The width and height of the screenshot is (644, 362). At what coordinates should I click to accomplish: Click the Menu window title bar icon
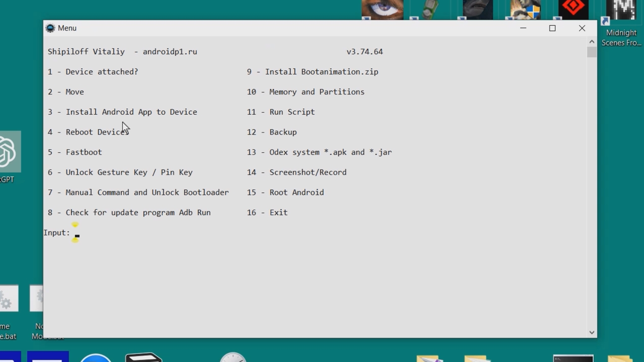(50, 28)
